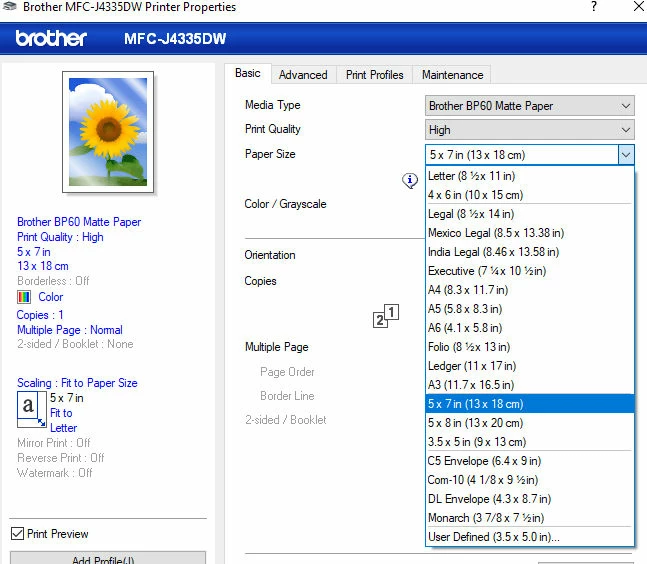
Task: Click the 'Reverse Print : Off' summary line
Action: coord(61,458)
